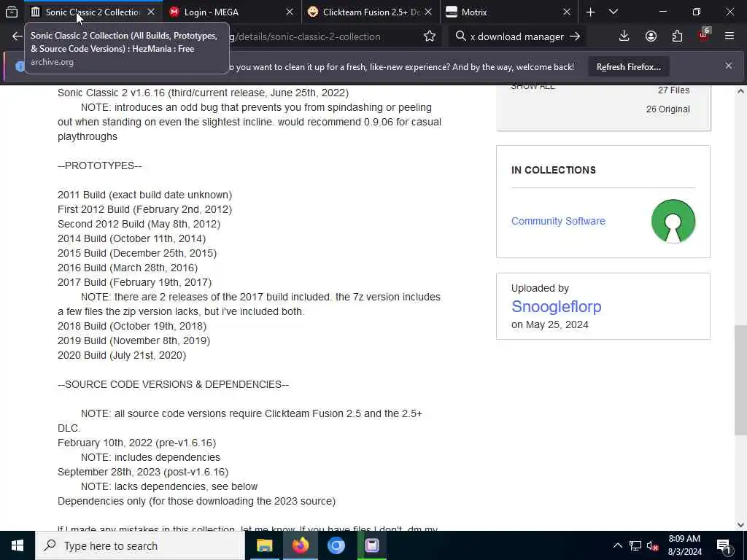Click the address bar URL text
Screen dimensions: 747x560
[x=305, y=36]
